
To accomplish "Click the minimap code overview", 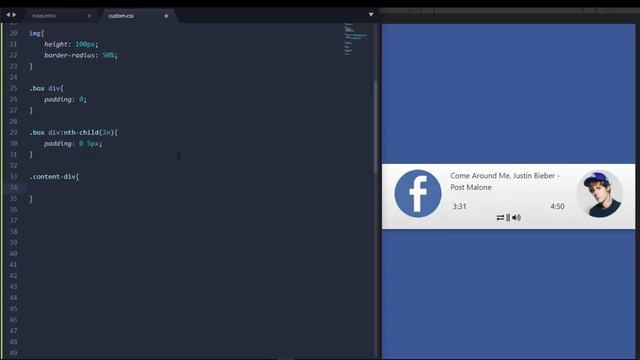I will coord(355,39).
